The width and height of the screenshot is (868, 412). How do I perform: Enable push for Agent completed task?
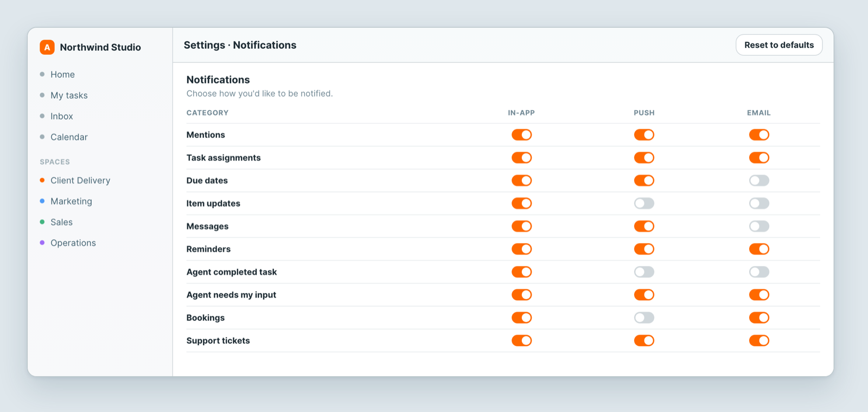point(644,272)
